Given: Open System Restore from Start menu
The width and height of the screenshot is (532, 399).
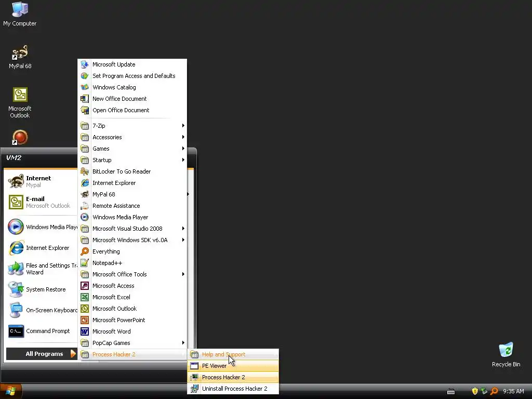Looking at the screenshot, I should [x=42, y=289].
